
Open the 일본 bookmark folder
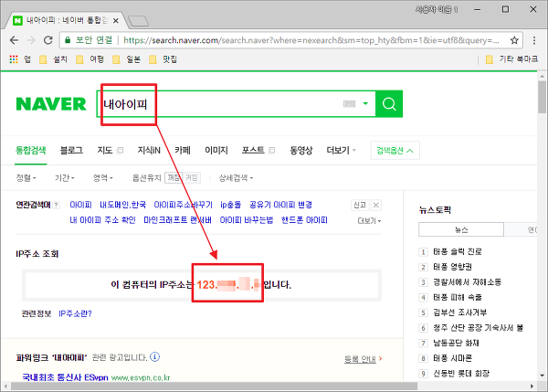pyautogui.click(x=127, y=59)
